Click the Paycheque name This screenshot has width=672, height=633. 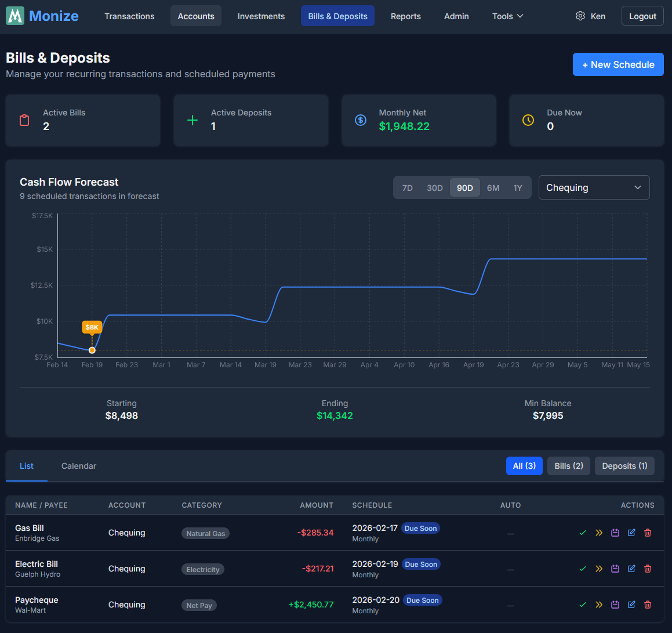click(37, 600)
